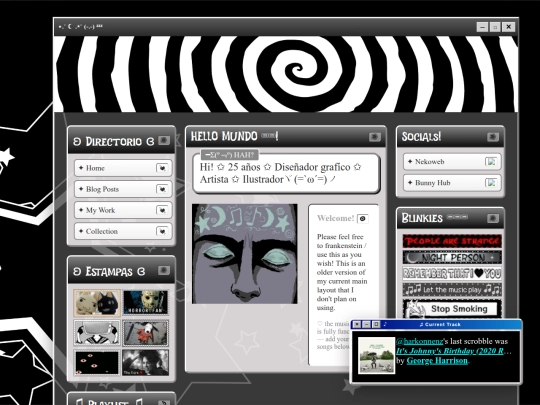The image size is (540, 405).
Task: Select the Horror Fan stamp thumbnail
Action: click(146, 303)
